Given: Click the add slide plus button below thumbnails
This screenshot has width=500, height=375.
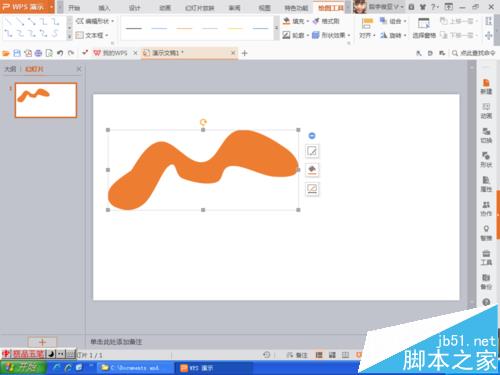Looking at the screenshot, I should [x=42, y=342].
